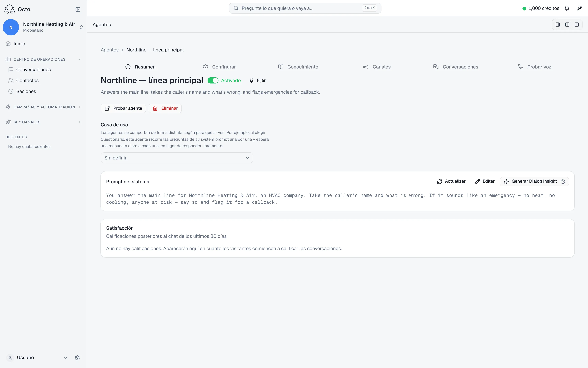
Task: Click the "Satisfacción" heading
Action: click(x=120, y=228)
